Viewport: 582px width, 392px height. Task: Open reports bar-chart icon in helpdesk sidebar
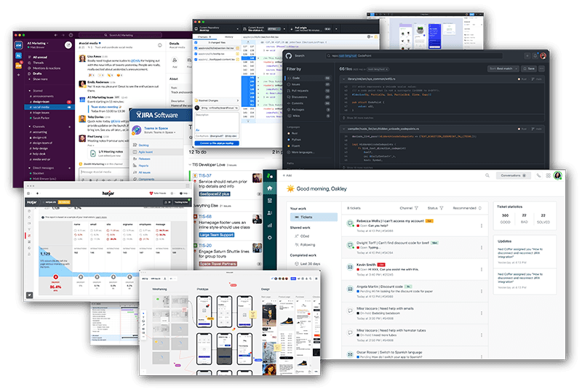[270, 225]
